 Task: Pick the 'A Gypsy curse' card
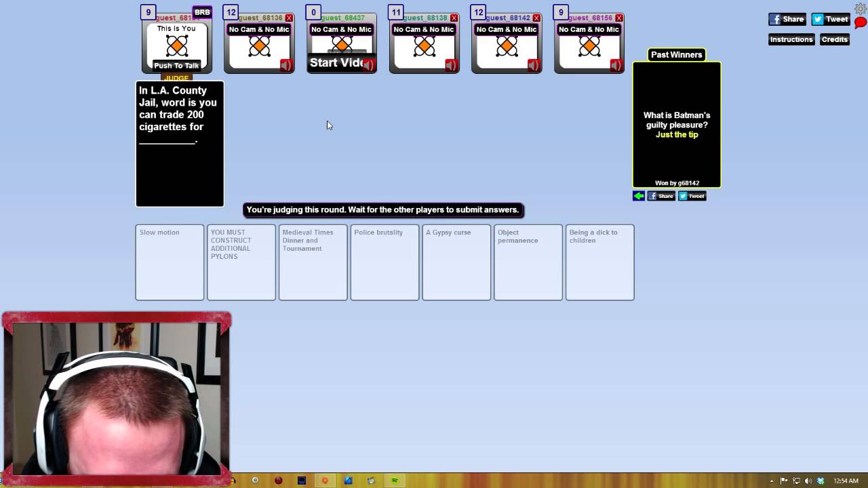pos(456,262)
